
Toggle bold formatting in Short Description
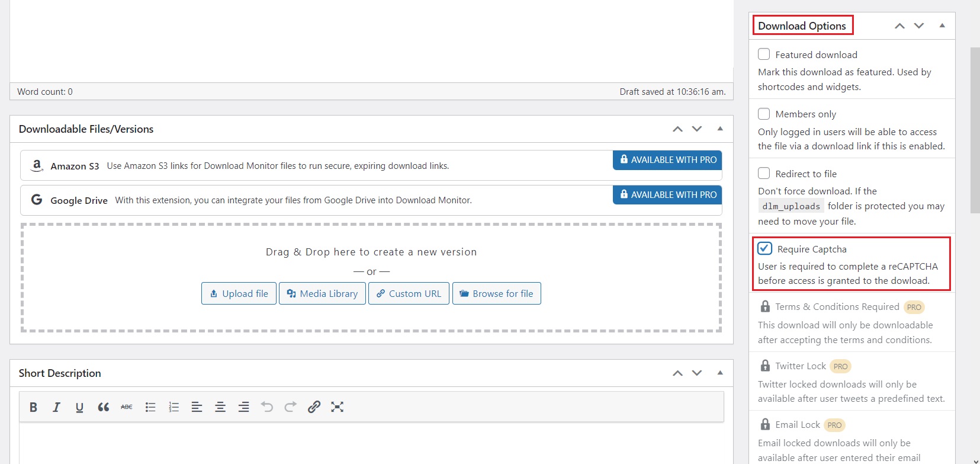pos(33,407)
